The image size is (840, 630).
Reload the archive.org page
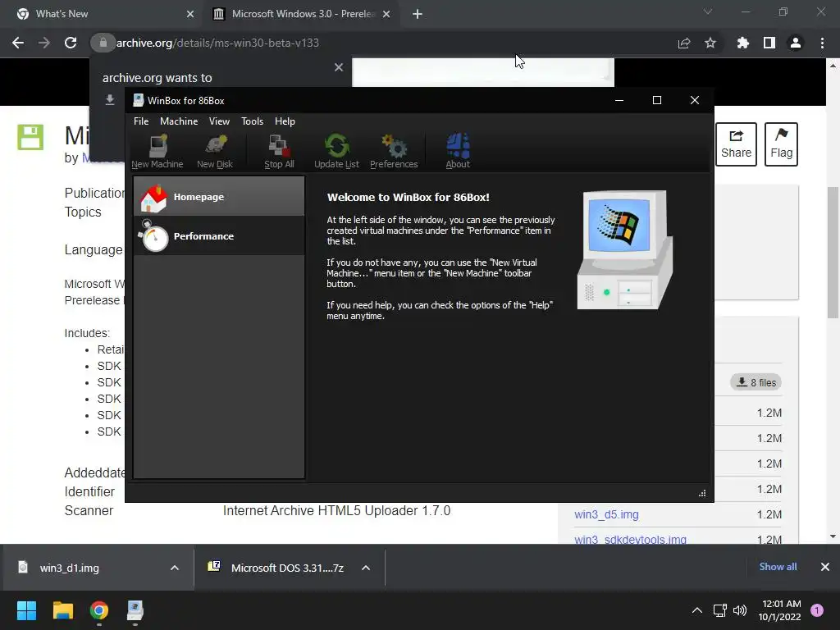click(x=71, y=43)
